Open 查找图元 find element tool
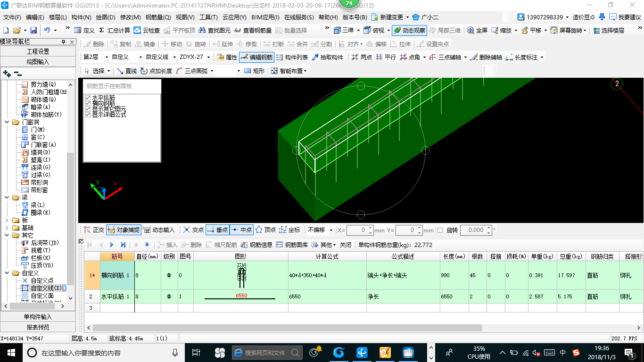The height and width of the screenshot is (362, 644). [215, 30]
